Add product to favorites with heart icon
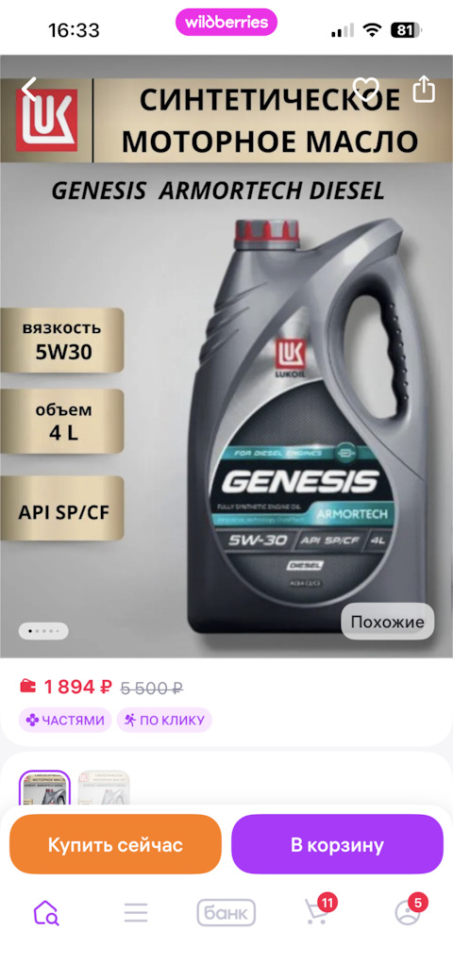 tap(366, 90)
